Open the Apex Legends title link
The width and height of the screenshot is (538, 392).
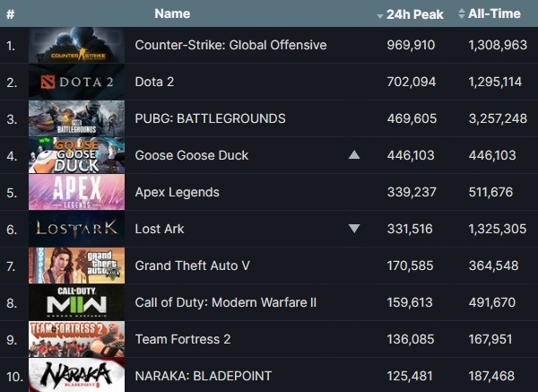pos(177,192)
